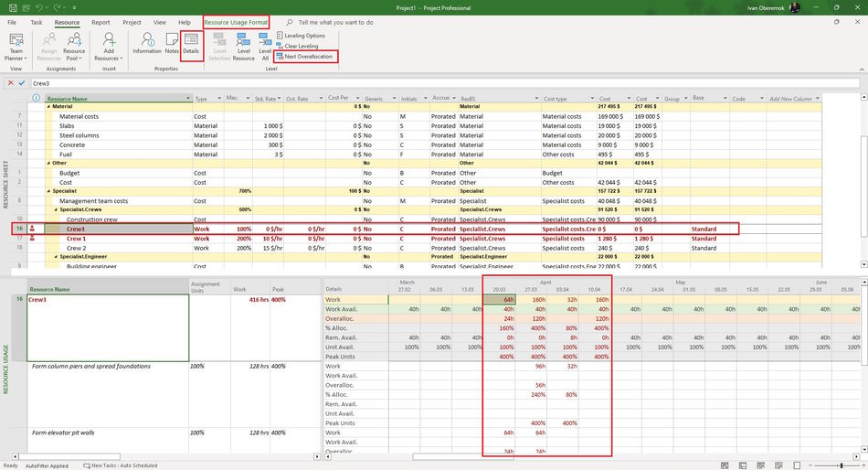The image size is (868, 470).
Task: Click the Ivan Oberemok account avatar
Action: tap(794, 7)
